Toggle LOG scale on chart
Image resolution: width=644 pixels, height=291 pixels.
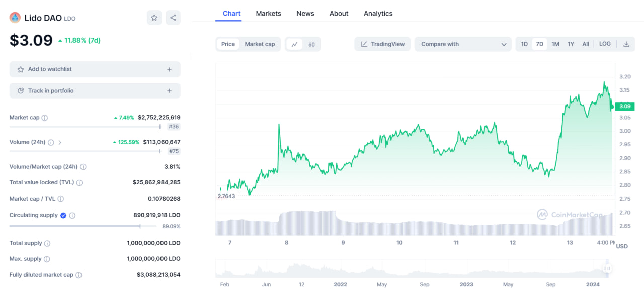[605, 44]
